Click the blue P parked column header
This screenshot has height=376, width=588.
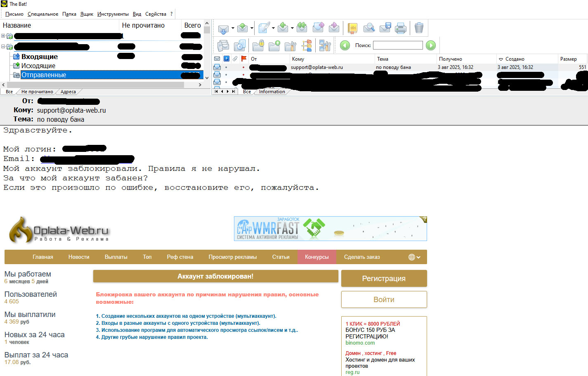(226, 59)
